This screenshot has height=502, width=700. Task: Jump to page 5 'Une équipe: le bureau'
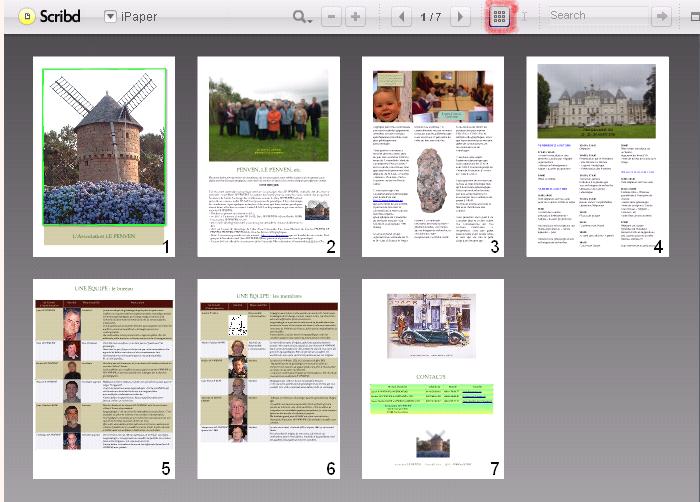tap(104, 379)
